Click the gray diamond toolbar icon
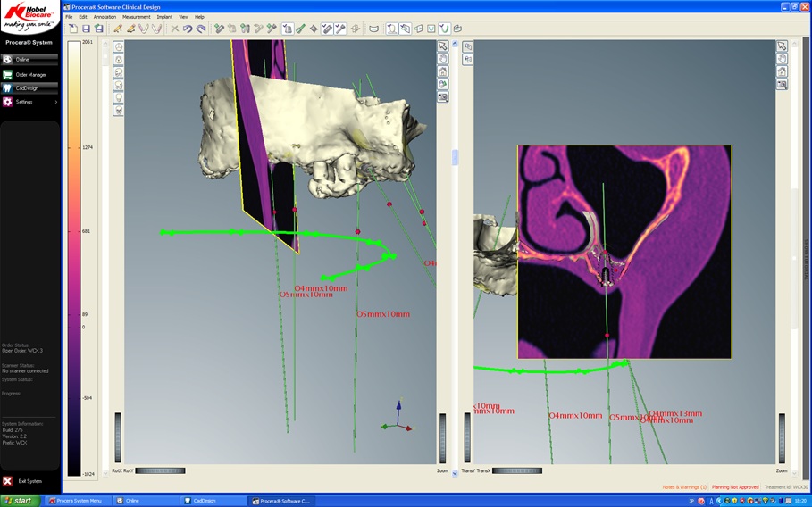The width and height of the screenshot is (812, 507). click(314, 29)
